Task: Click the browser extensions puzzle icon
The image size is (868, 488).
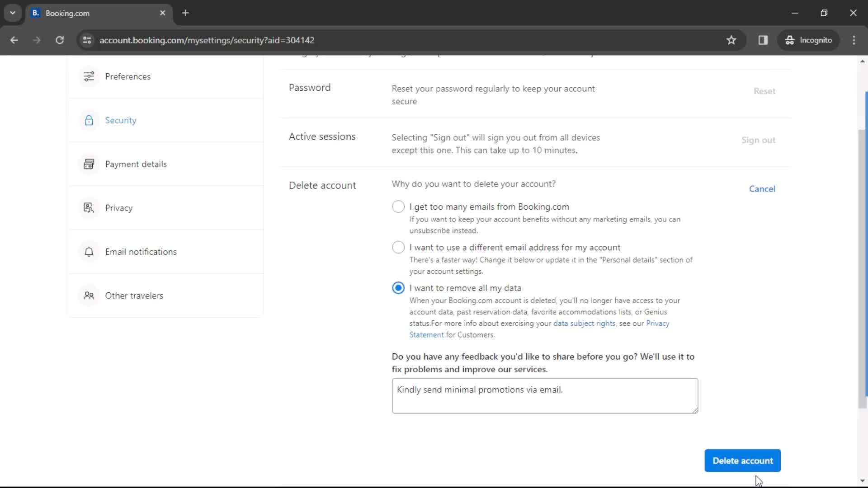Action: tap(763, 40)
